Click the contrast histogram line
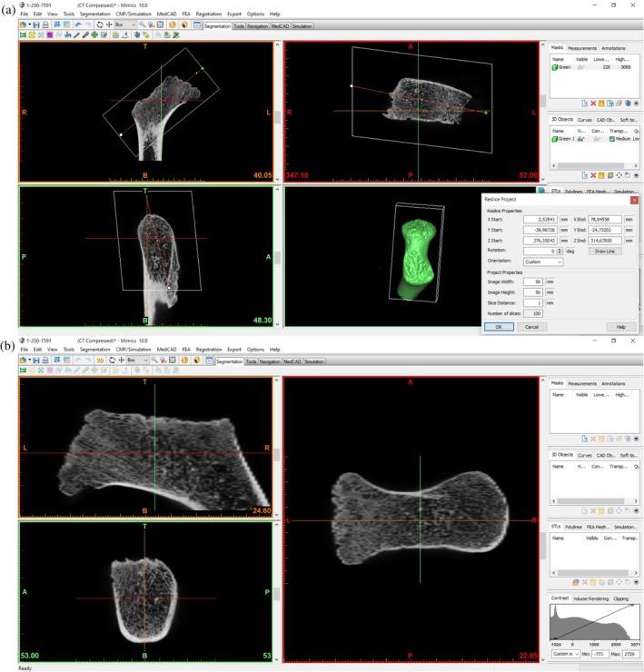 coord(591,622)
